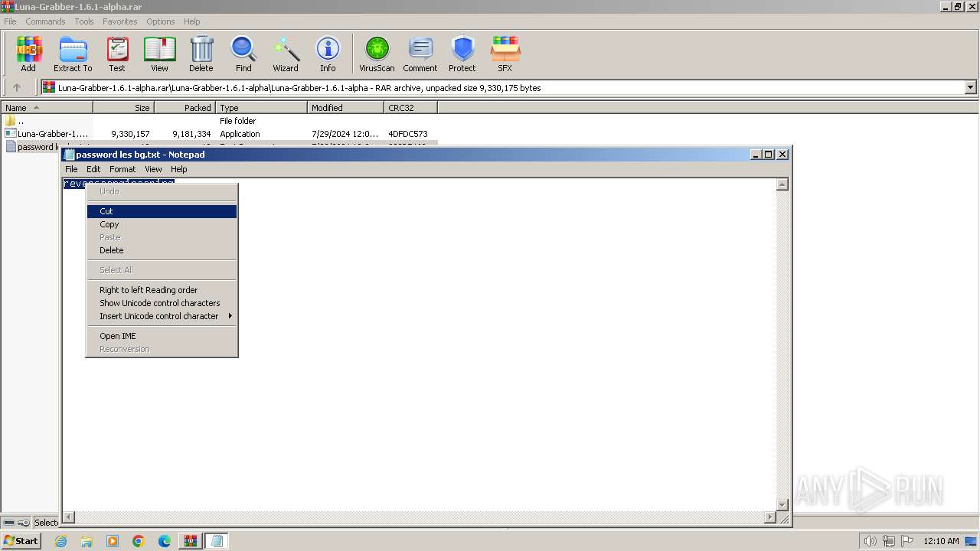
Task: Choose Copy in context menu
Action: (x=162, y=224)
